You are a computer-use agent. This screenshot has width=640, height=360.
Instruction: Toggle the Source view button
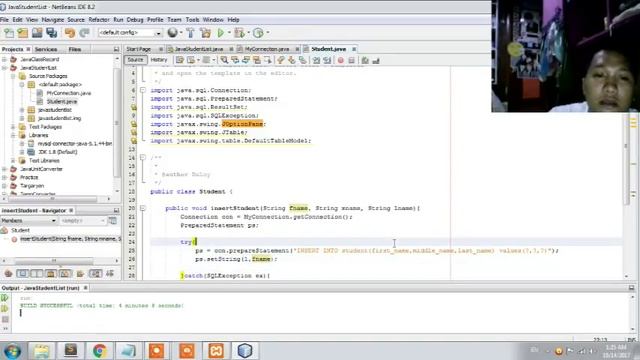(135, 60)
